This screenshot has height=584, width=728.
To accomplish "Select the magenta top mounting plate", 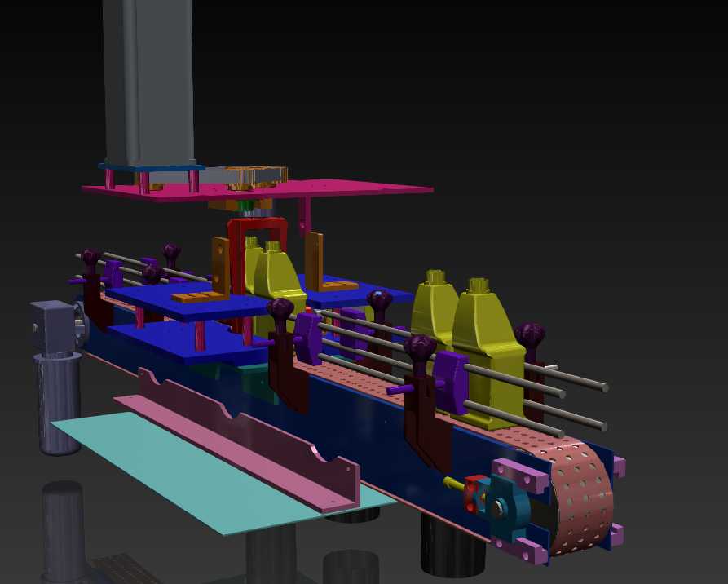I will click(x=258, y=189).
